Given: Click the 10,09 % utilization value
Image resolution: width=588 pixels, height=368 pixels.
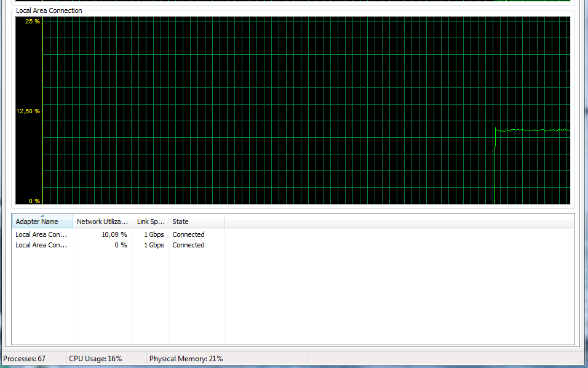Looking at the screenshot, I should pyautogui.click(x=114, y=234).
